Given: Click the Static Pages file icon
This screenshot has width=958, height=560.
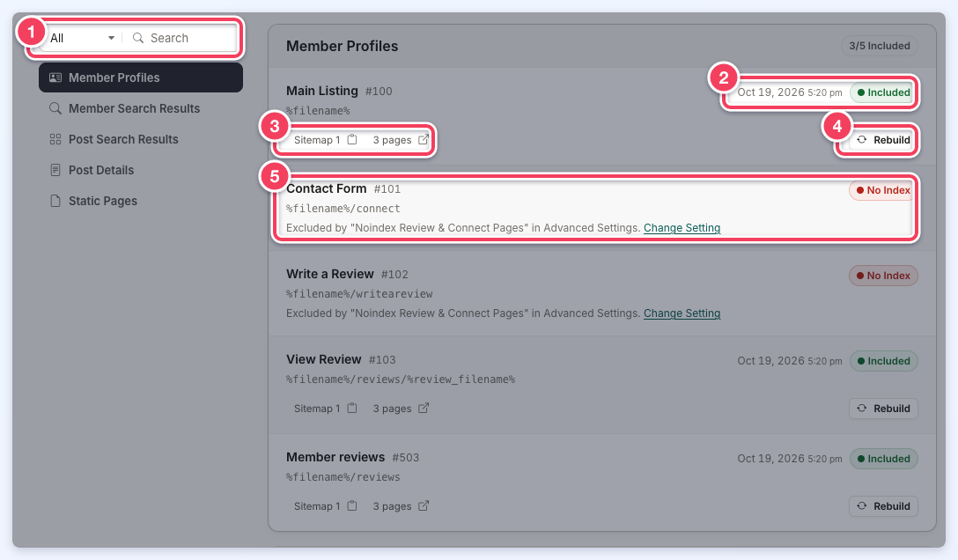Looking at the screenshot, I should (55, 201).
